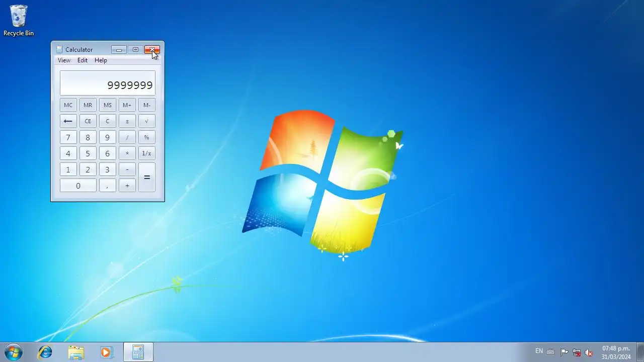Image resolution: width=644 pixels, height=362 pixels.
Task: Click the divide button
Action: [x=127, y=137]
